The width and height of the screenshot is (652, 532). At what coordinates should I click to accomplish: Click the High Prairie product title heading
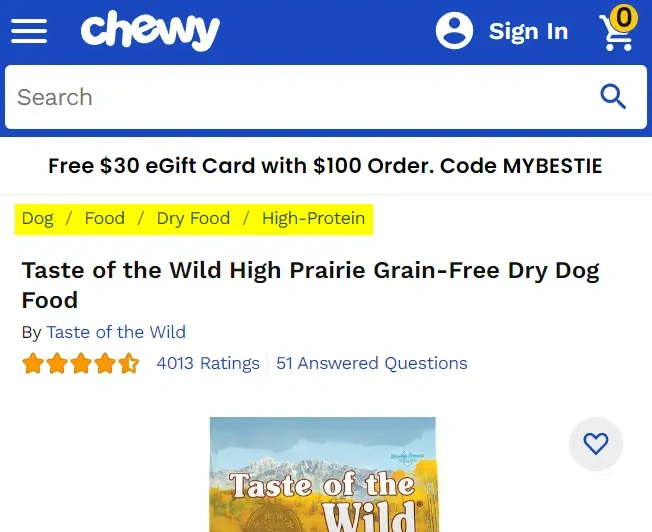(310, 285)
